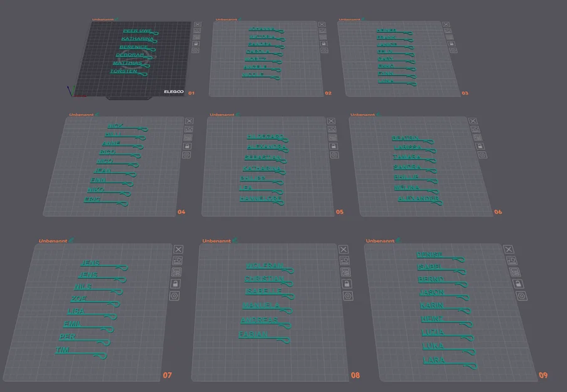
Task: Select the PEER UWE name tag model
Action: pos(141,31)
